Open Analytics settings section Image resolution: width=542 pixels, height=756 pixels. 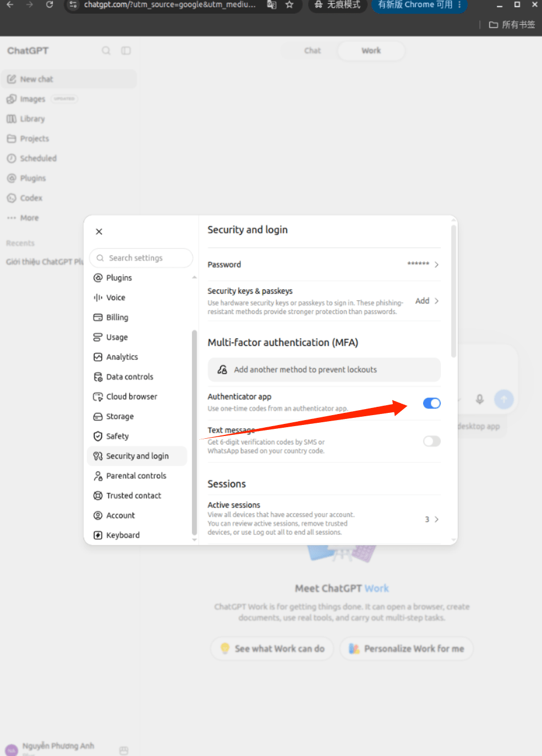pos(122,357)
